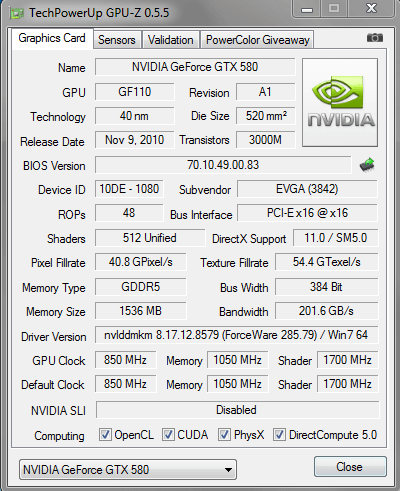The height and width of the screenshot is (491, 400).
Task: Click the Driver Version field
Action: click(x=236, y=335)
